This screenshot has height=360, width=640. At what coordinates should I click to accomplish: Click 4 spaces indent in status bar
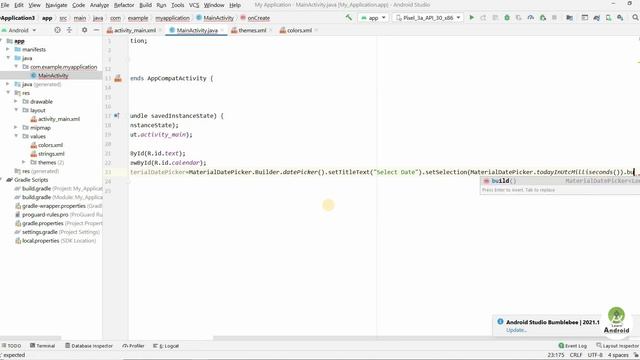[618, 355]
